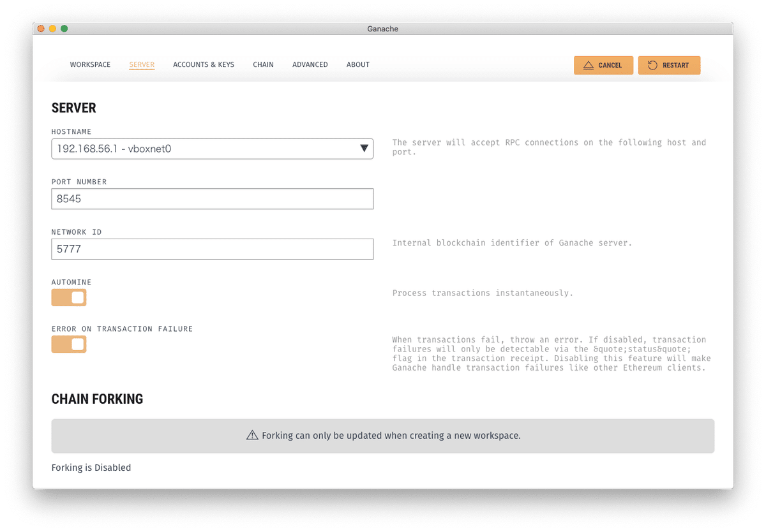Click the HOSTNAME field label
Viewport: 766px width, 532px height.
tap(71, 131)
